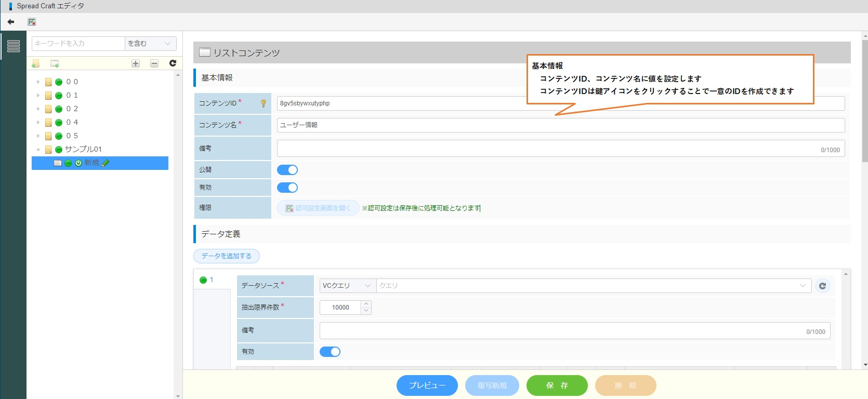Select the 新規 item in the tree
Viewport: 868px width, 399px height.
click(x=91, y=163)
